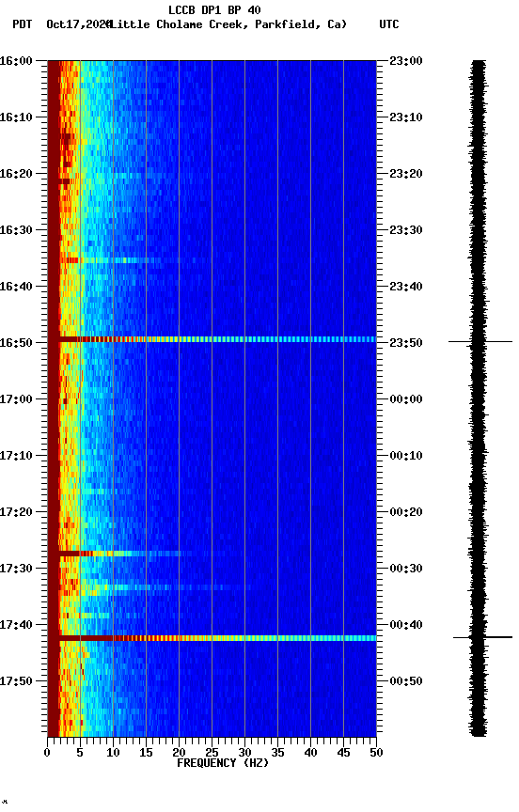Click the 10 Hz frequency axis label
519x812 pixels.
pos(113,753)
